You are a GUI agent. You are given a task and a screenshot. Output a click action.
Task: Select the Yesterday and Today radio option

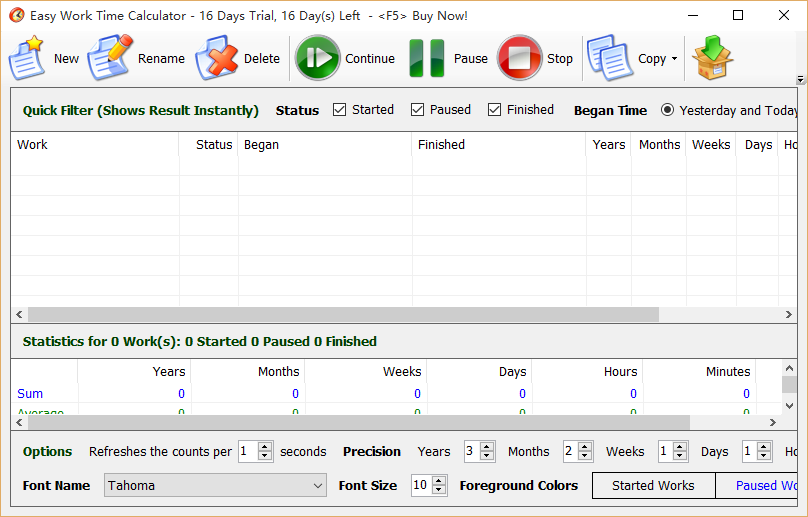(667, 110)
